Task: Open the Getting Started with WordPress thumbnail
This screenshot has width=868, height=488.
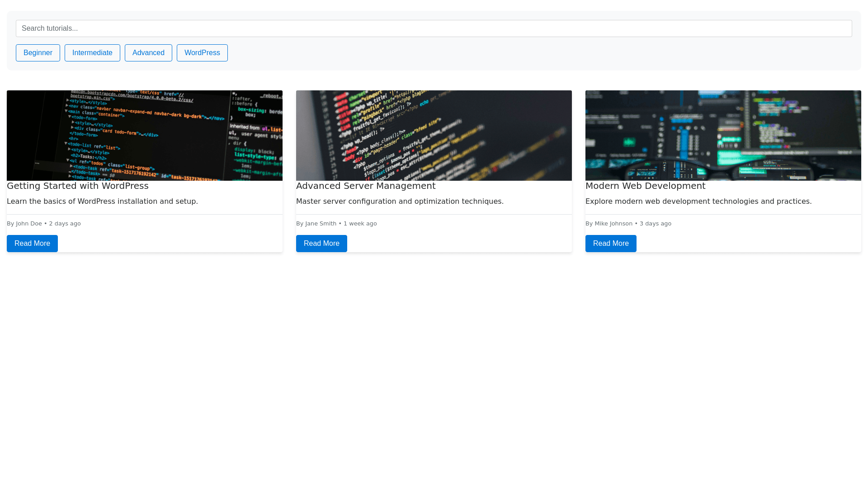Action: pyautogui.click(x=145, y=136)
